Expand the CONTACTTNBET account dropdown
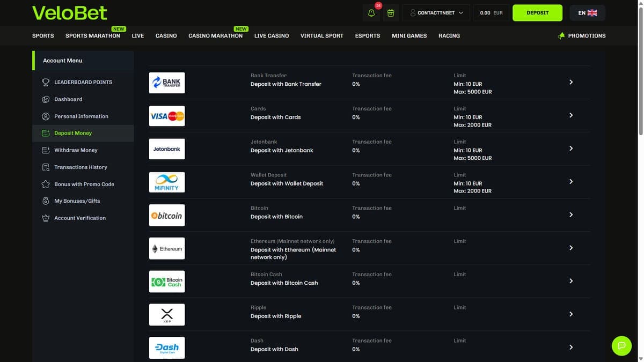Image resolution: width=644 pixels, height=362 pixels. (436, 13)
